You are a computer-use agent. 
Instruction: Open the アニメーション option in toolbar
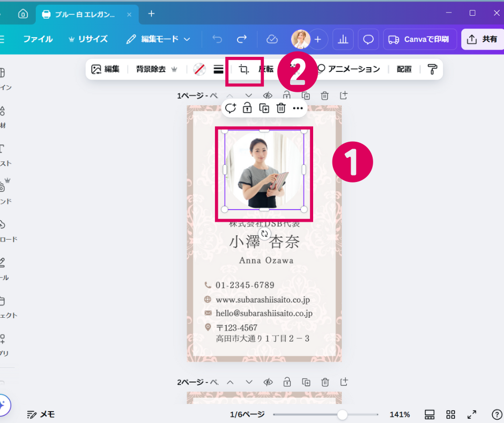349,69
